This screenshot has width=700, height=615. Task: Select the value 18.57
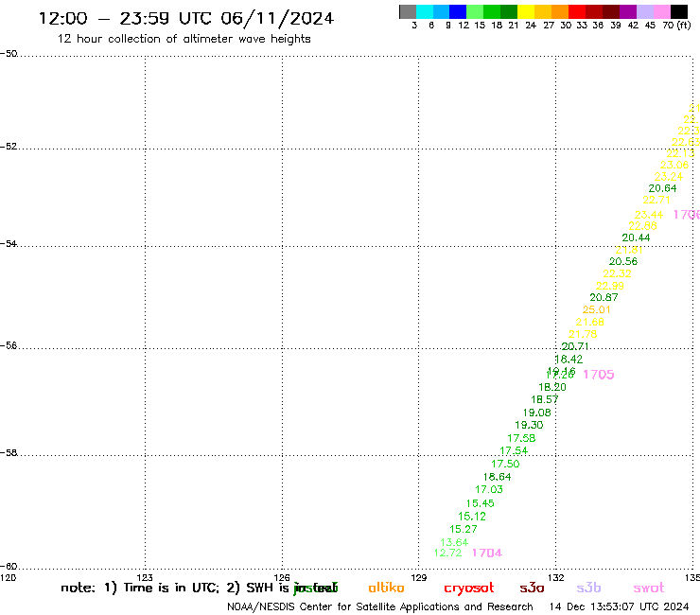point(545,399)
